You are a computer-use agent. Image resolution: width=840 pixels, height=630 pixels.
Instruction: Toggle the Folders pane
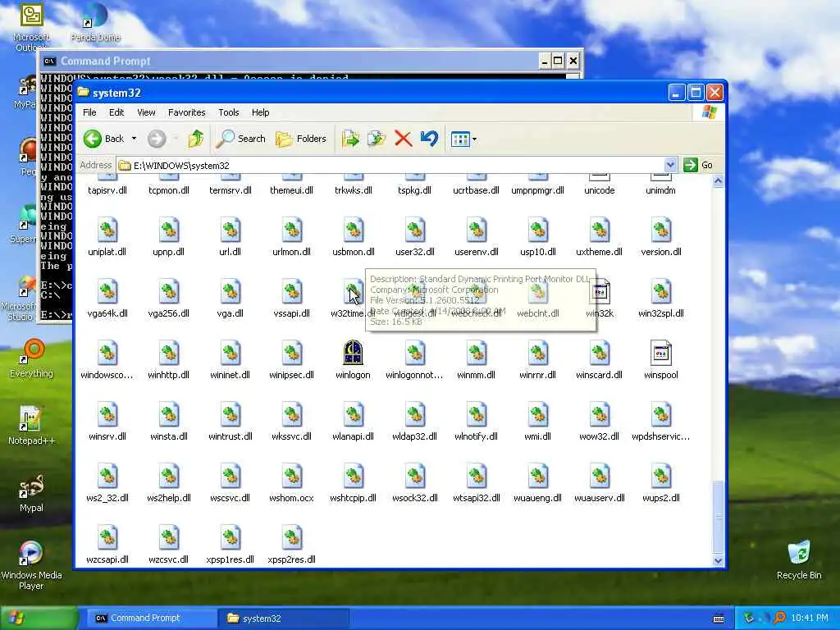pos(300,139)
